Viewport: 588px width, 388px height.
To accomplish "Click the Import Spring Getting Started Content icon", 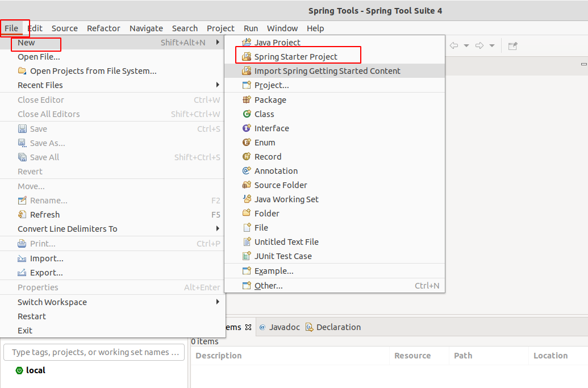I will pyautogui.click(x=247, y=71).
